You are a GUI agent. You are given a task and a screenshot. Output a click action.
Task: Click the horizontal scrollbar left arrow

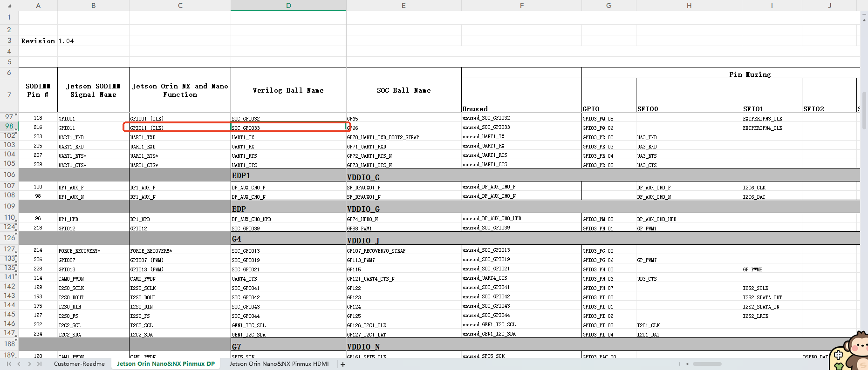click(x=687, y=364)
